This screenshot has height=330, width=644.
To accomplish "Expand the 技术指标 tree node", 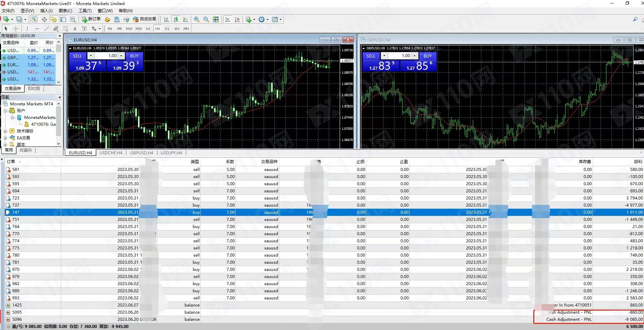I will [x=5, y=131].
